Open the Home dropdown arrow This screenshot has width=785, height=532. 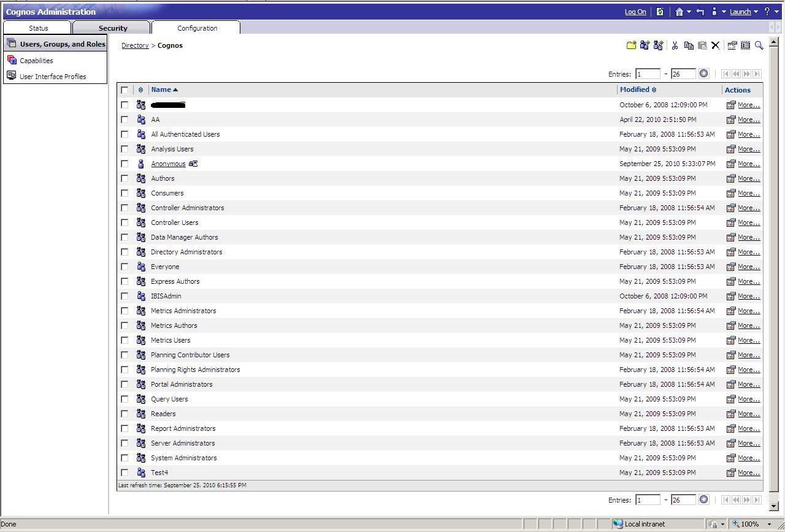point(689,12)
